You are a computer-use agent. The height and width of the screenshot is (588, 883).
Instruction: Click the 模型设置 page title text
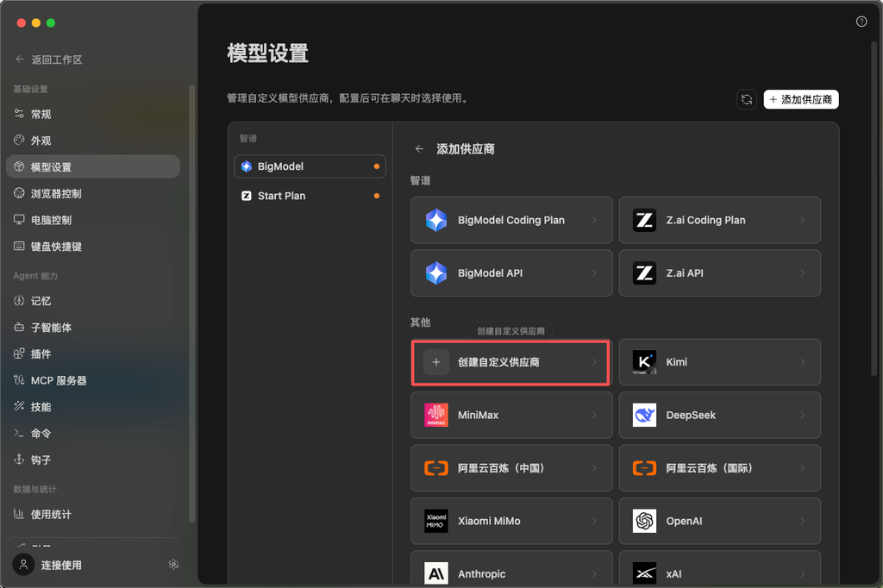tap(268, 53)
